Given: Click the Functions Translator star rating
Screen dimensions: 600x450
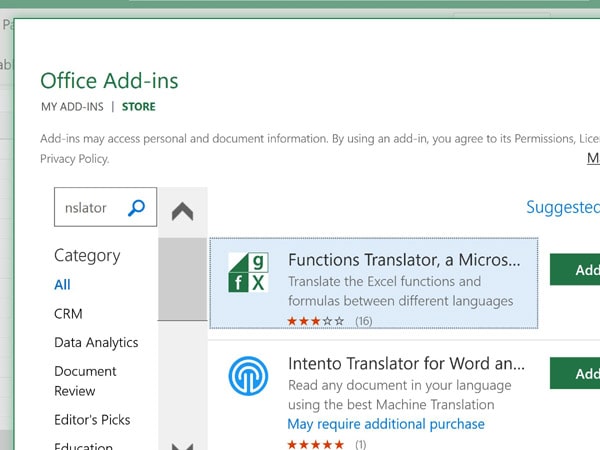Looking at the screenshot, I should [316, 321].
